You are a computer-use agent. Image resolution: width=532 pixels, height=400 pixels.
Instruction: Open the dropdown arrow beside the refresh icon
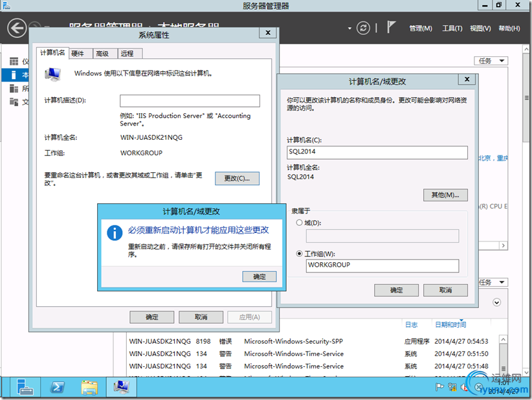tap(349, 28)
